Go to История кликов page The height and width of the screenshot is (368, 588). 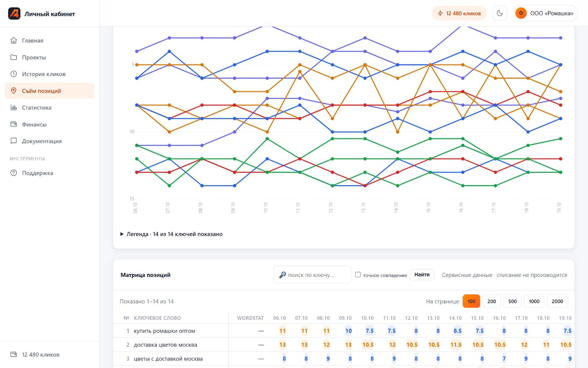[x=50, y=74]
